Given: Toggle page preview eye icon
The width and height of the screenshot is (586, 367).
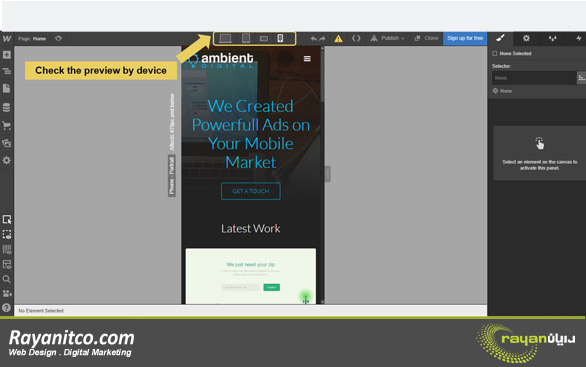Looking at the screenshot, I should [x=58, y=38].
